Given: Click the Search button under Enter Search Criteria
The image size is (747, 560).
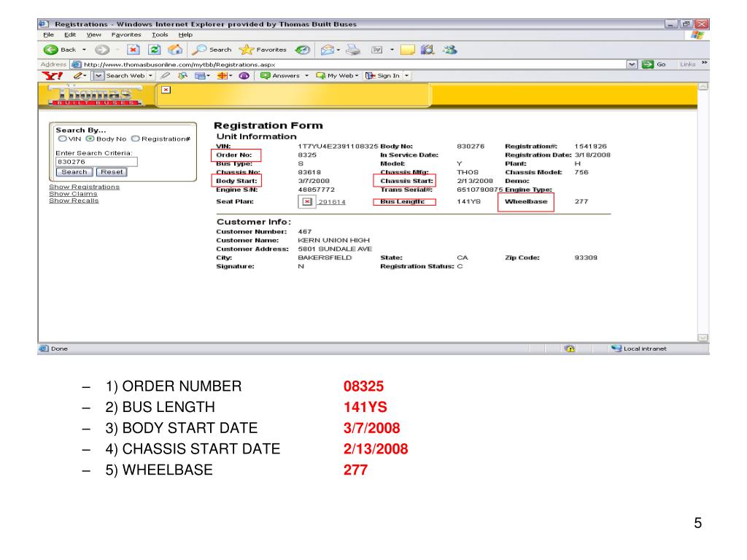Looking at the screenshot, I should point(75,172).
